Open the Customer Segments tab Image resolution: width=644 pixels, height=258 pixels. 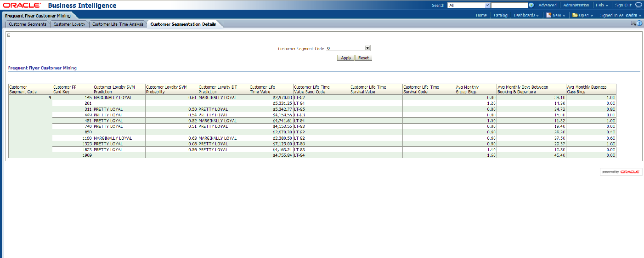tap(28, 24)
